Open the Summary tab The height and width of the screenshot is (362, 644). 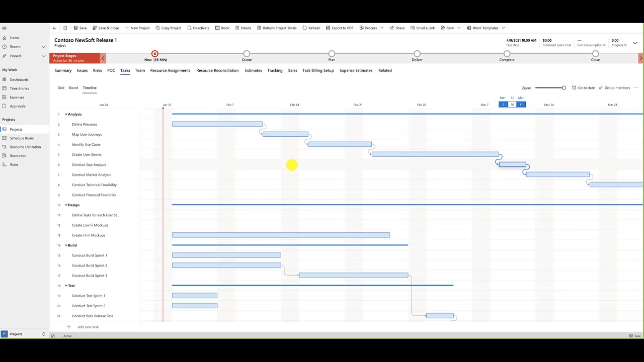[63, 70]
